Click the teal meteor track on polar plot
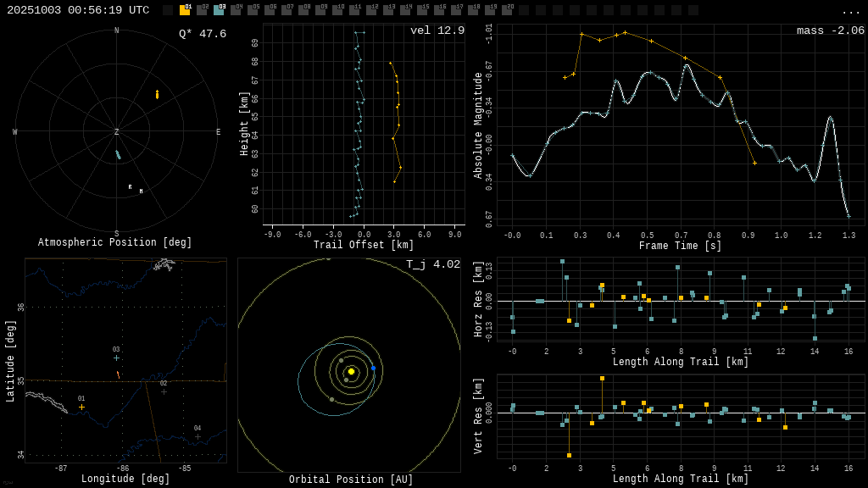Screen dimensions: 868x488 coord(119,155)
